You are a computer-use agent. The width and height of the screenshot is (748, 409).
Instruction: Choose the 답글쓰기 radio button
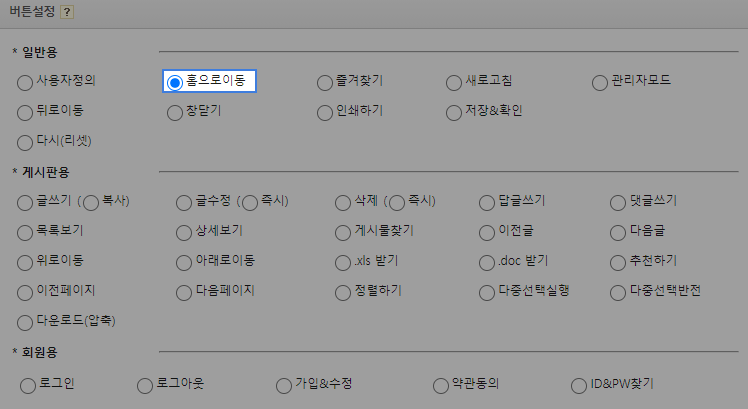487,203
